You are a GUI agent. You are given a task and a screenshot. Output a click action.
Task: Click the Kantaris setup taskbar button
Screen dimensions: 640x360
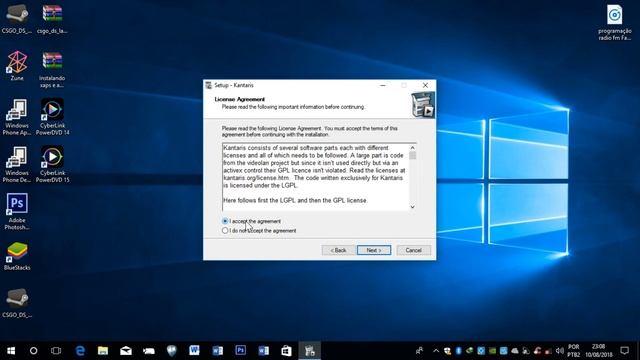(x=309, y=351)
